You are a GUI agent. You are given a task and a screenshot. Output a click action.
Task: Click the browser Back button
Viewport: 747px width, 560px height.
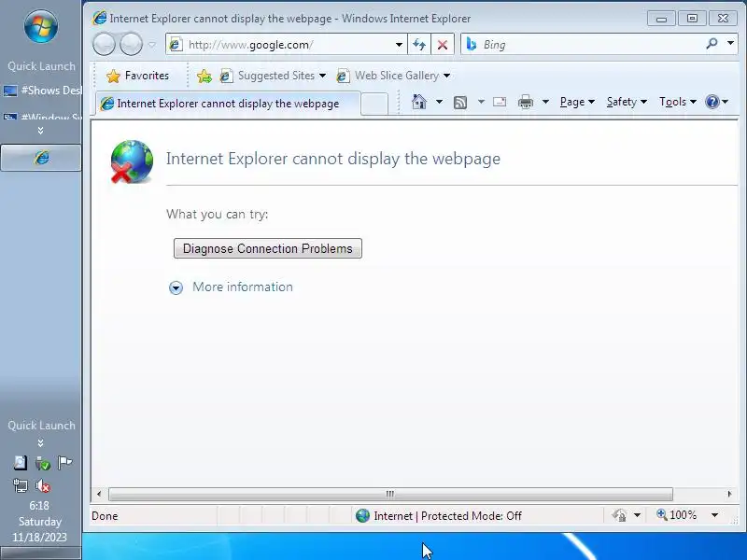click(x=104, y=44)
